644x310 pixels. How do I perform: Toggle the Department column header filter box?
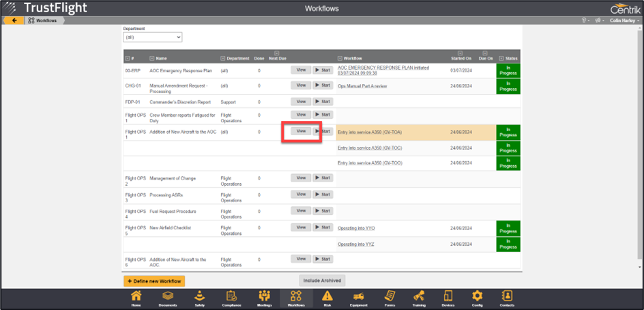[x=223, y=59]
